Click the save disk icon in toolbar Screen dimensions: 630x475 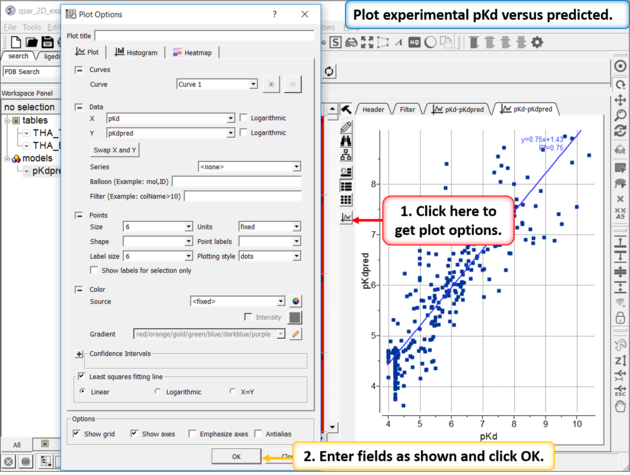pyautogui.click(x=49, y=43)
